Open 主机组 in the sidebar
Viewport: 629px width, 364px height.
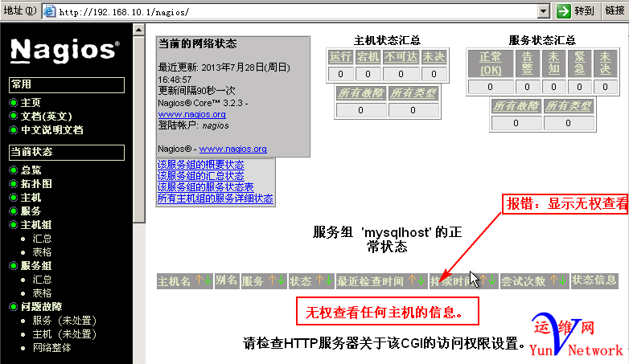coord(36,224)
